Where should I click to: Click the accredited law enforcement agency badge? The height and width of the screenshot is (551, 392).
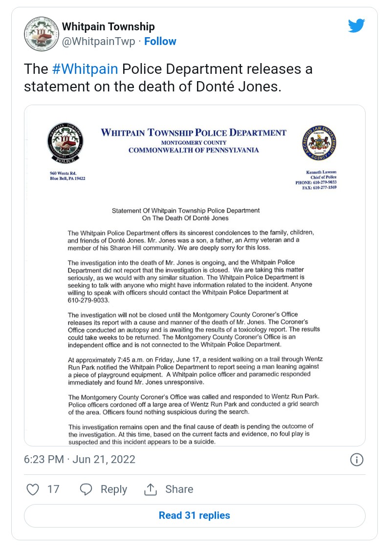(319, 143)
